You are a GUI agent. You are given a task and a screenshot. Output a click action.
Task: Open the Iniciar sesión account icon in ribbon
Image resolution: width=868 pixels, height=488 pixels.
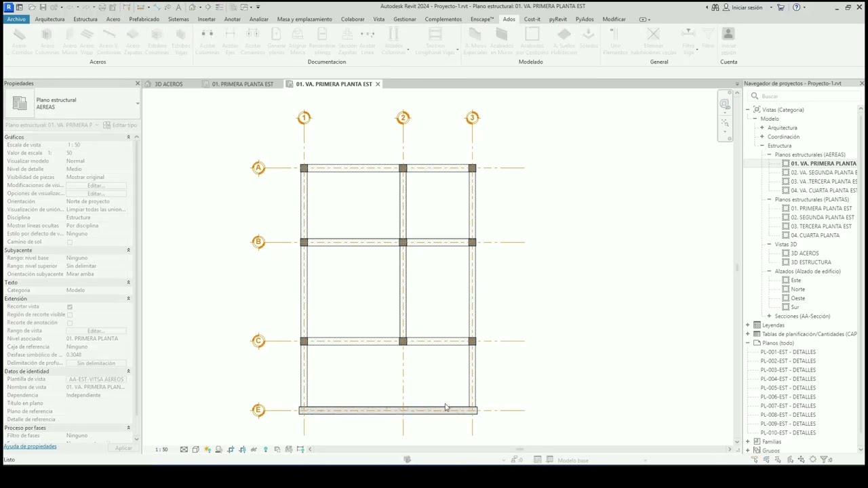coord(728,41)
